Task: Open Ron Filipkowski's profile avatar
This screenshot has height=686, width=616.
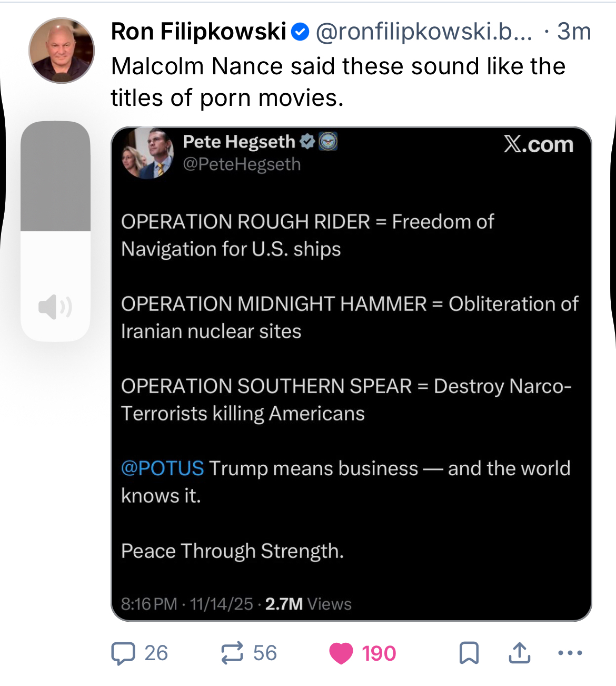Action: click(x=62, y=51)
